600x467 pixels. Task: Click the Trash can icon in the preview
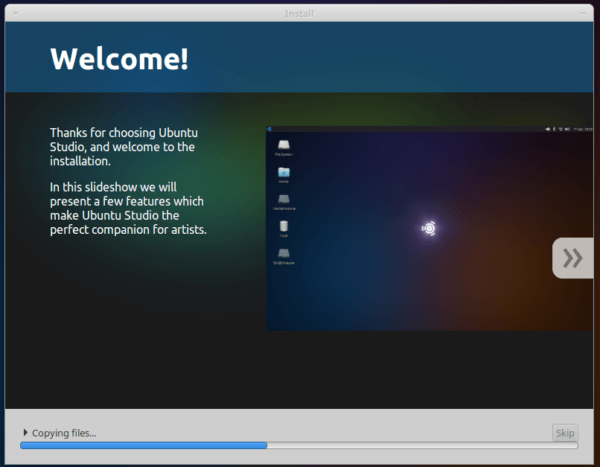tap(284, 226)
